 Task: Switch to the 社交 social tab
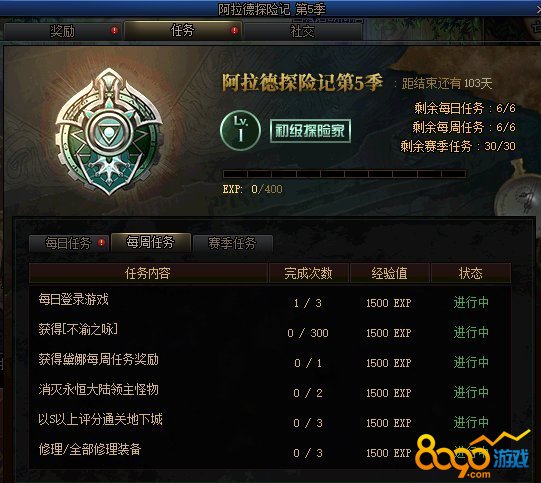click(302, 31)
